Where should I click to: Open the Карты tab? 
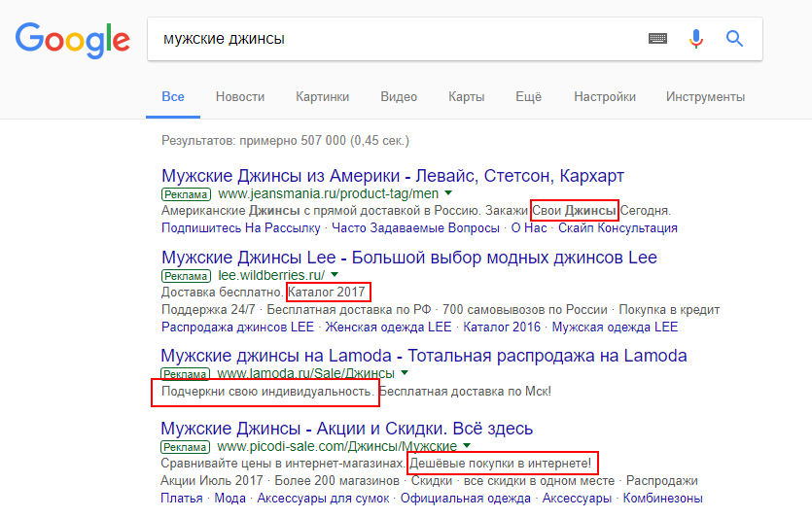tap(467, 97)
